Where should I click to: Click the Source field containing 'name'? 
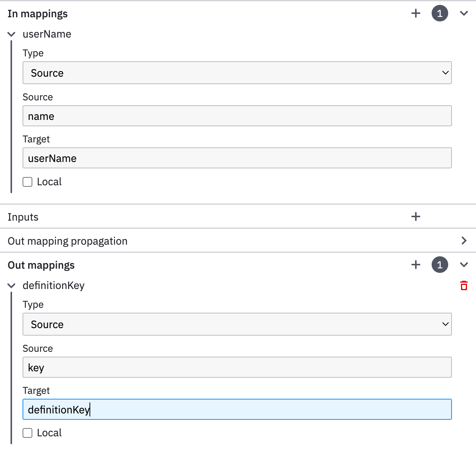click(237, 116)
